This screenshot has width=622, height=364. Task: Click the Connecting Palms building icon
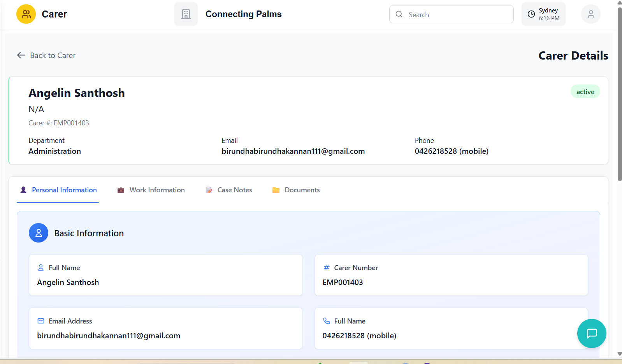tap(186, 14)
